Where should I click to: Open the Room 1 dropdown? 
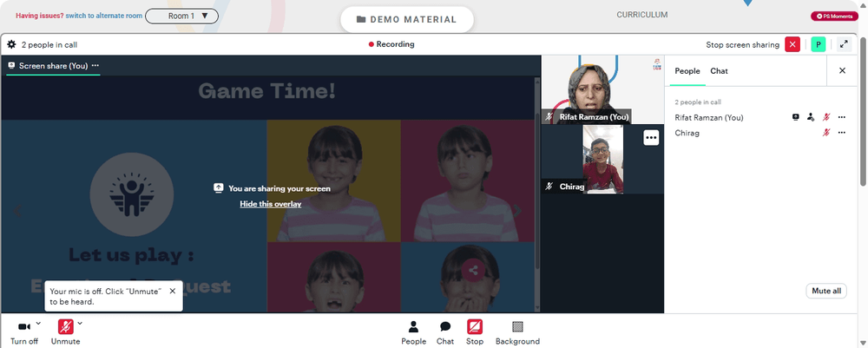181,16
